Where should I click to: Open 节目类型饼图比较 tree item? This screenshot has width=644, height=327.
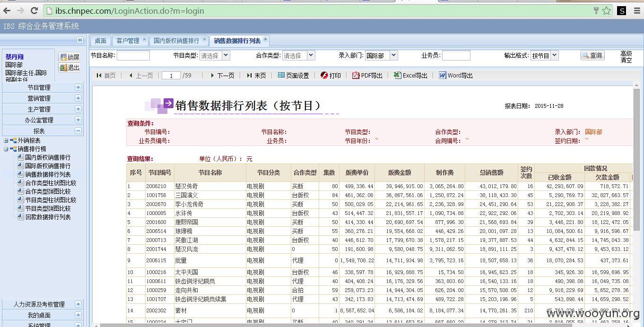(x=48, y=208)
